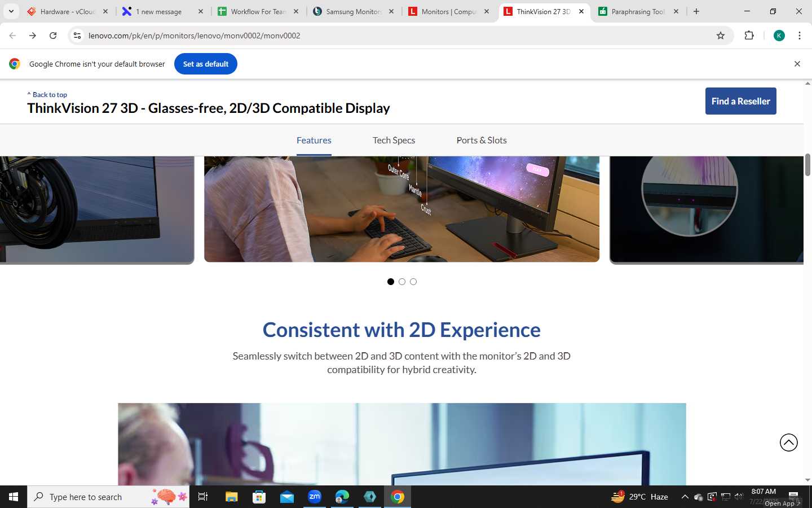Viewport: 812px width, 508px height.
Task: Open Zoom from the taskbar
Action: coord(315,497)
